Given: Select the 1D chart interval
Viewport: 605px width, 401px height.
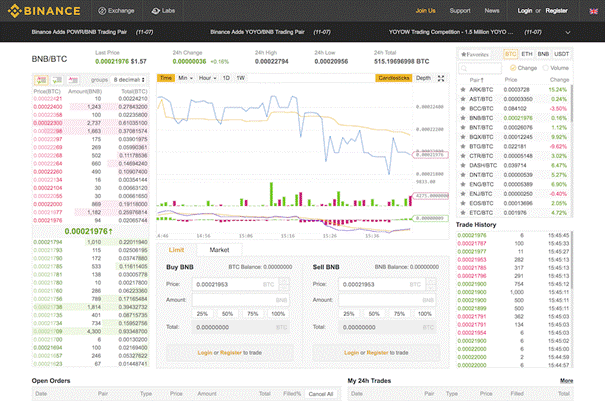Looking at the screenshot, I should 226,78.
